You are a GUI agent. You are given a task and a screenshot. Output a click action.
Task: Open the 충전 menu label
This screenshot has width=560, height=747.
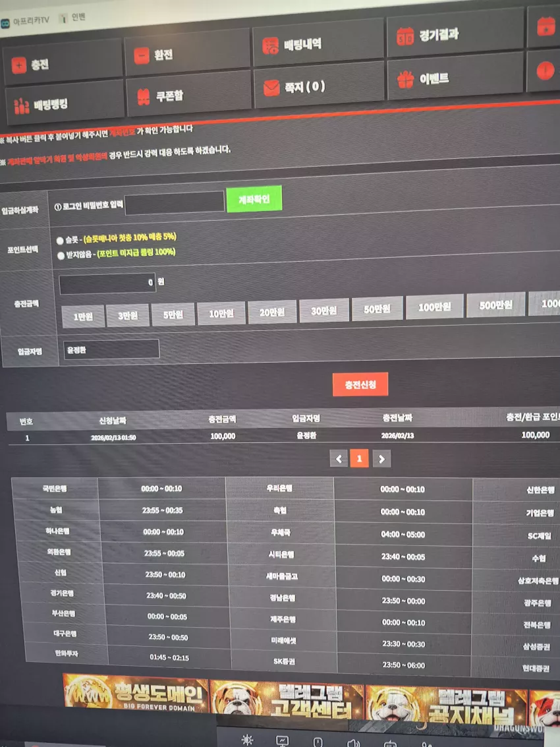pyautogui.click(x=40, y=65)
